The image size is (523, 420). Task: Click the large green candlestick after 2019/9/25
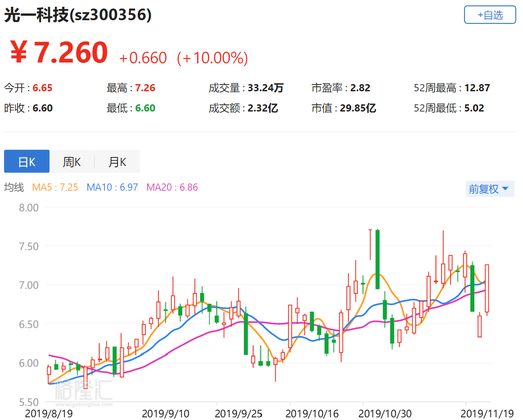[x=246, y=334]
